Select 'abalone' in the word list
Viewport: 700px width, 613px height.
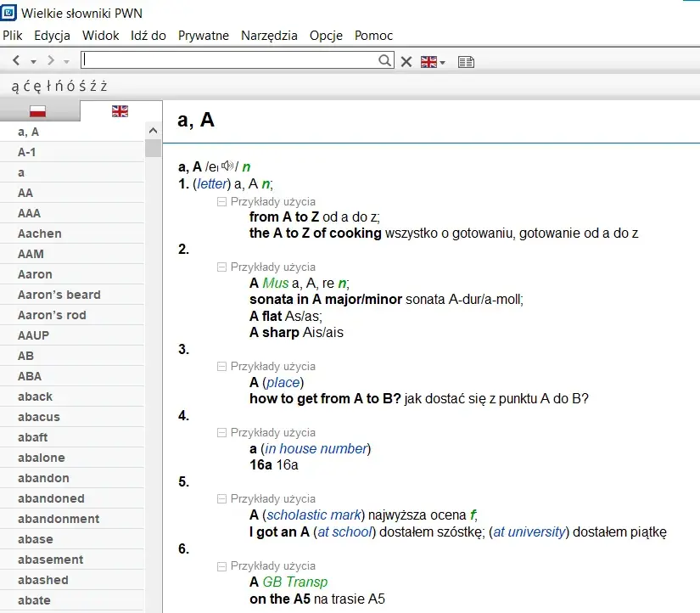pos(72,458)
